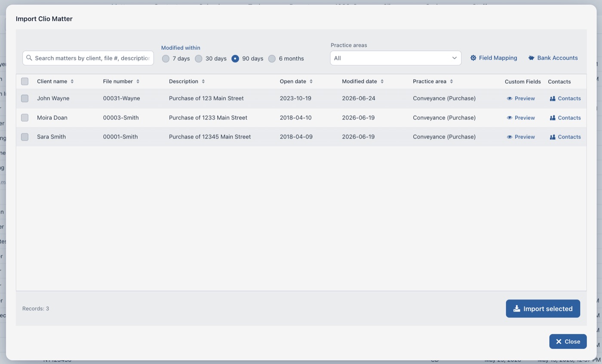Click file number 00031-Wayne
602x364 pixels.
121,98
